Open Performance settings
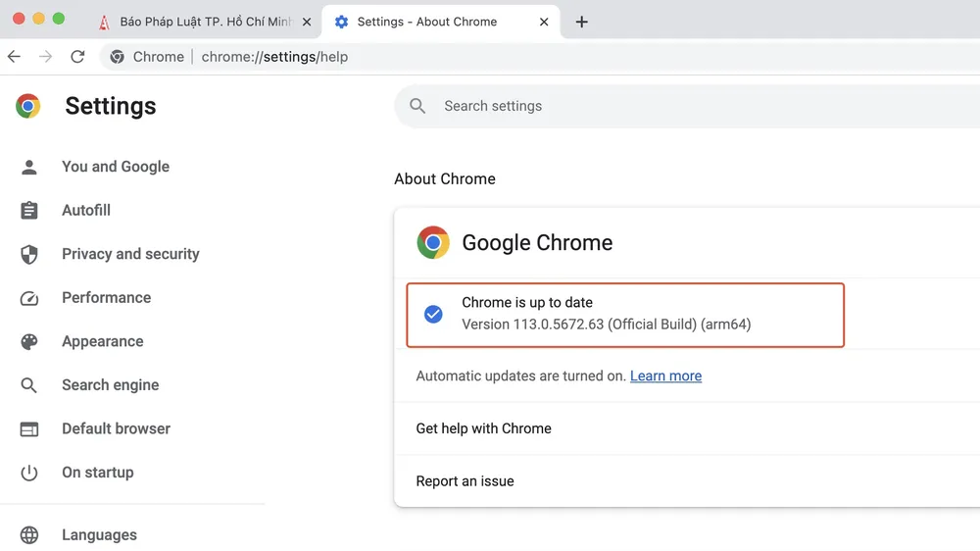 [106, 298]
